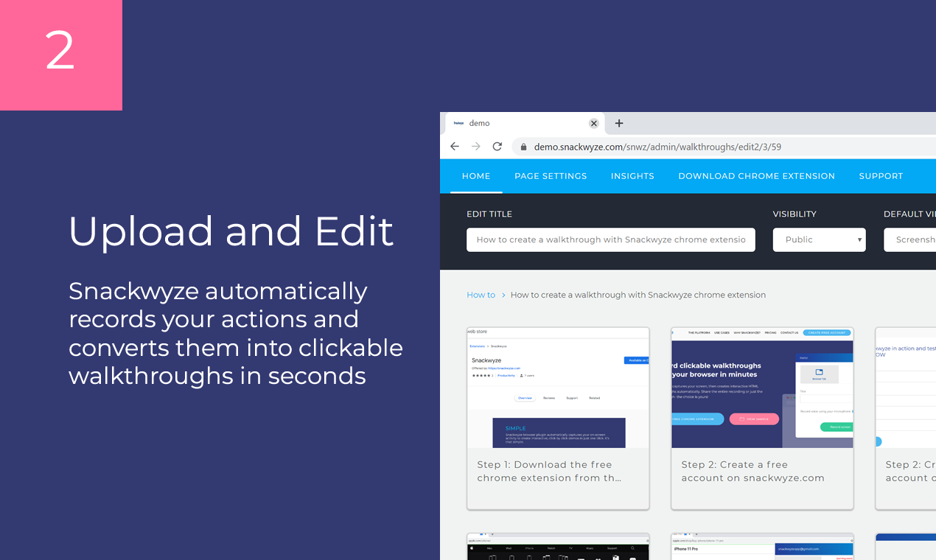This screenshot has width=936, height=560.
Task: Open the Apple website step thumbnail
Action: 558,547
